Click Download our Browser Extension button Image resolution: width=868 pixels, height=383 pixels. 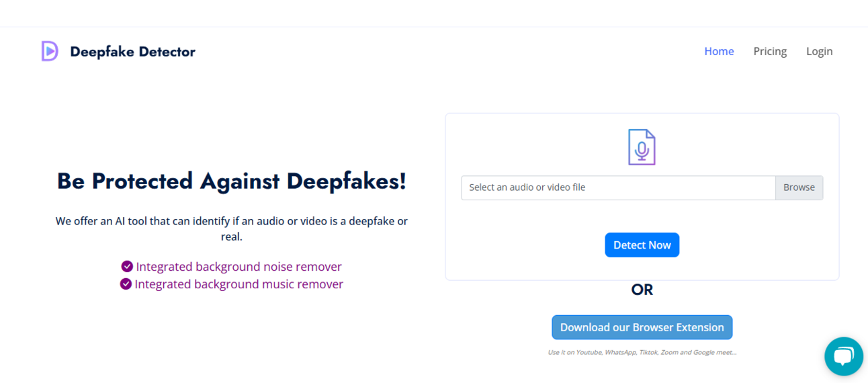coord(642,327)
